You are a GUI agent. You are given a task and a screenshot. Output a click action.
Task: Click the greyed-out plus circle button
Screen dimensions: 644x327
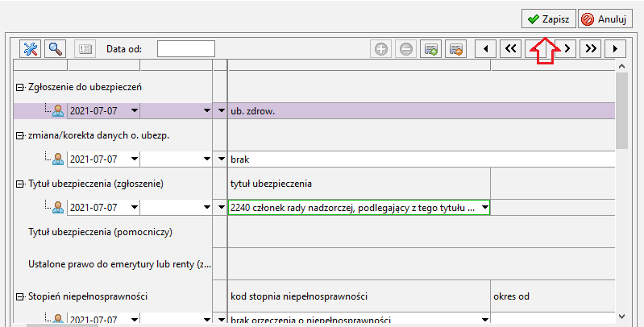coord(381,49)
